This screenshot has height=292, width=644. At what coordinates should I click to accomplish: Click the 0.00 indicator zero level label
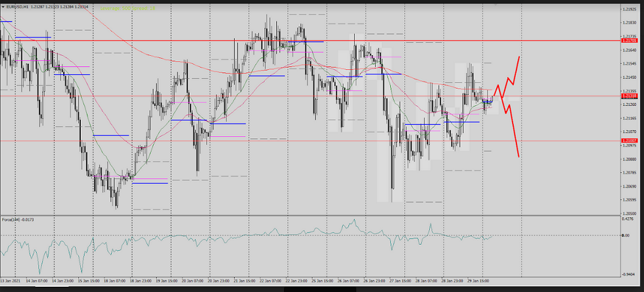(x=626, y=235)
